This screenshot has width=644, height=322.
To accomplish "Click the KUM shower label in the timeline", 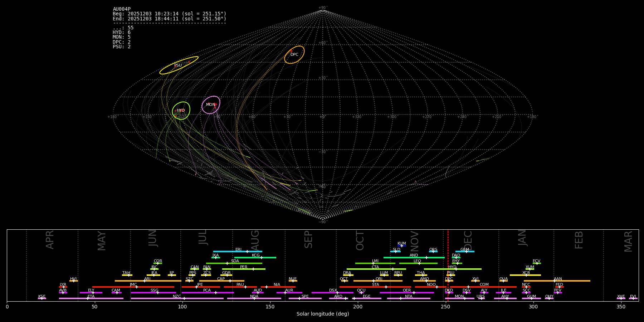I will [401, 244].
